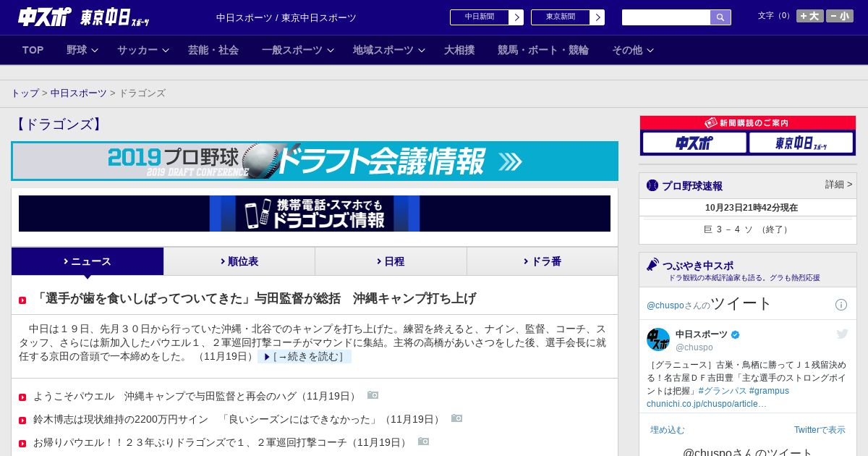Image resolution: width=868 pixels, height=456 pixels.
Task: Open ようこそパウエル article link
Action: pyautogui.click(x=196, y=397)
